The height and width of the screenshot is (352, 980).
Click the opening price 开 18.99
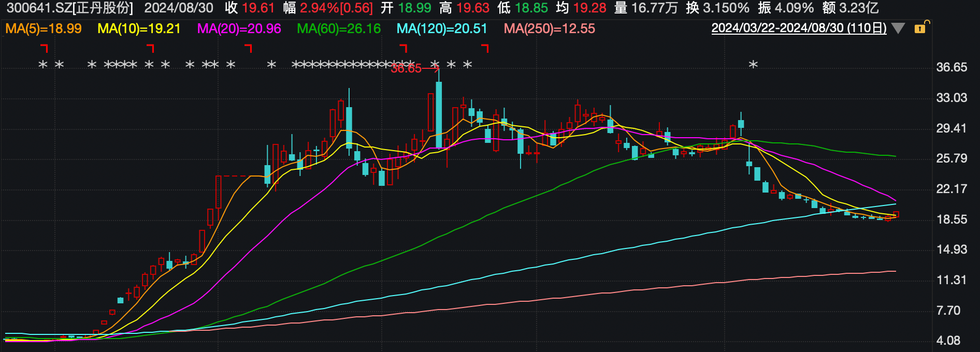pyautogui.click(x=406, y=8)
